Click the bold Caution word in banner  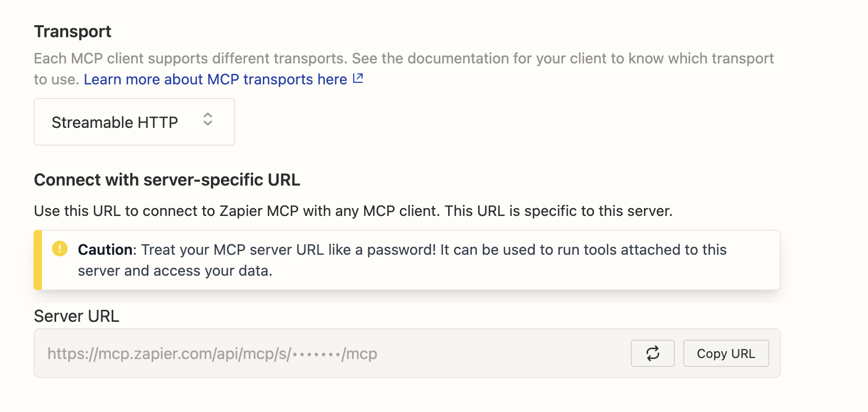105,250
